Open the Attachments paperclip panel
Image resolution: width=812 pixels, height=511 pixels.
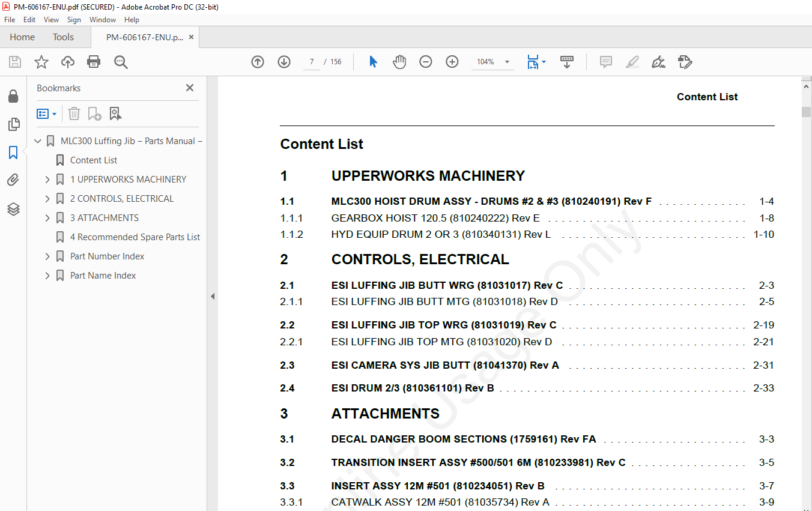[13, 180]
